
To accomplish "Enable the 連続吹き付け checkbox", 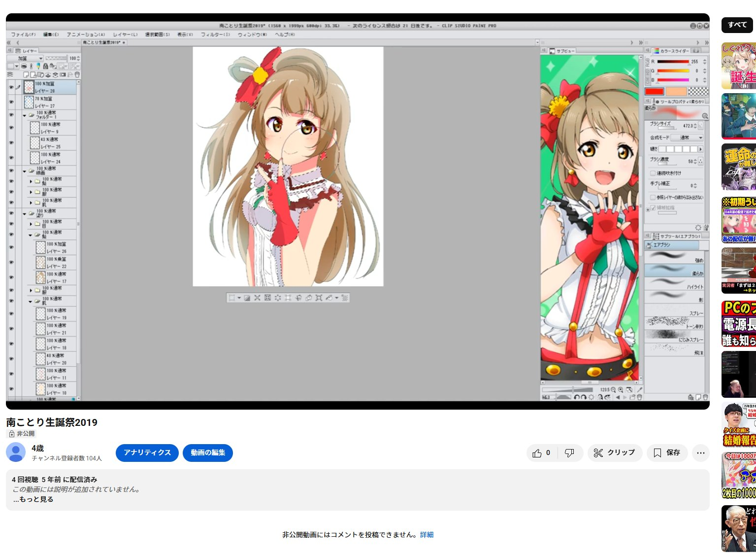I will [653, 174].
